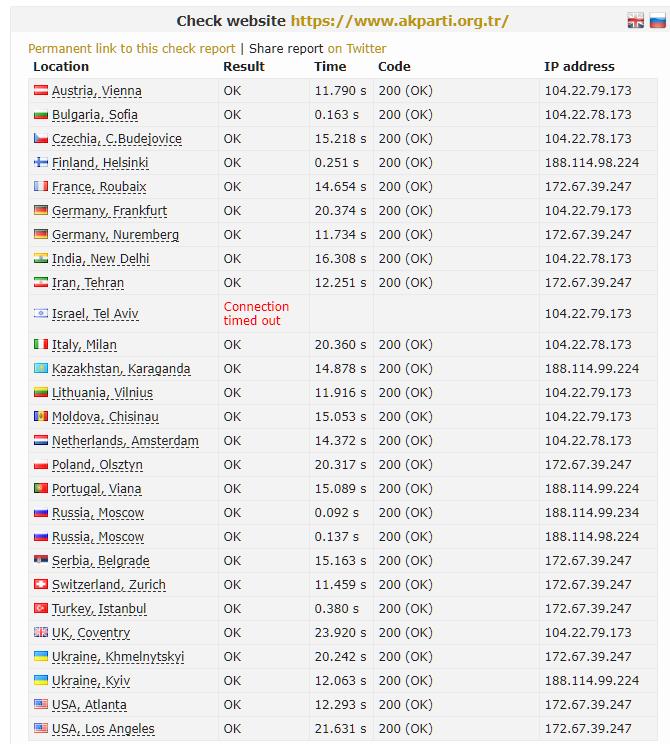Click the Austria flag icon

click(x=41, y=91)
